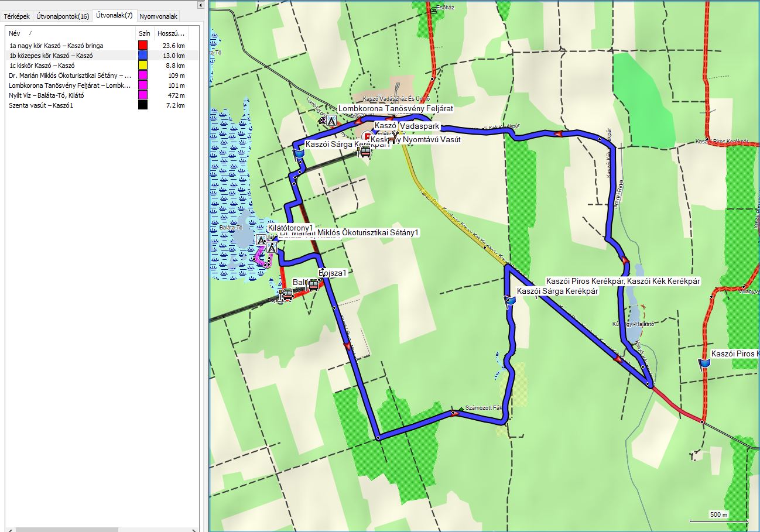Switch to the Nyomvonalak tab
This screenshot has height=532, width=760.
coord(158,16)
